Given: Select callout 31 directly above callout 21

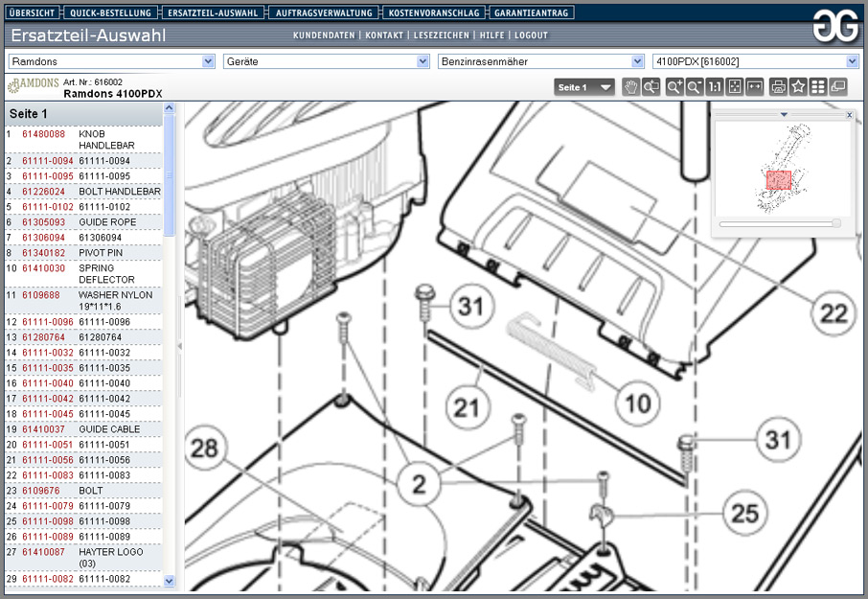Looking at the screenshot, I should [x=470, y=306].
